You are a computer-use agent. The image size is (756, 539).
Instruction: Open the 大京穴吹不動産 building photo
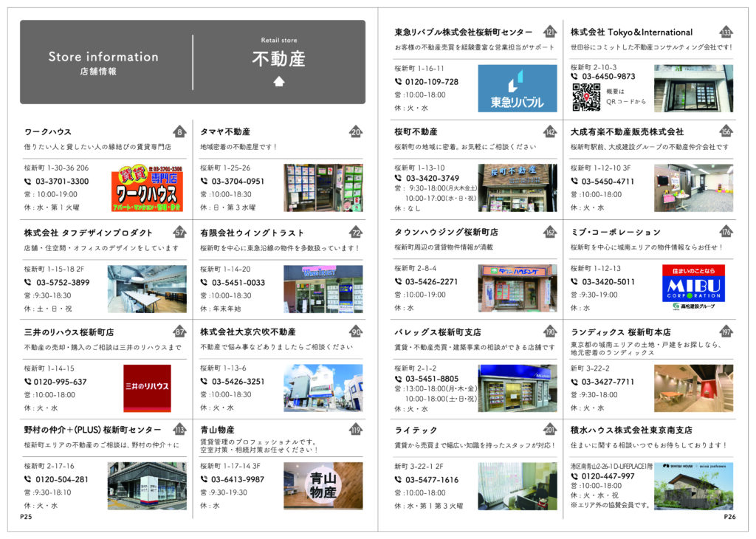tap(323, 388)
